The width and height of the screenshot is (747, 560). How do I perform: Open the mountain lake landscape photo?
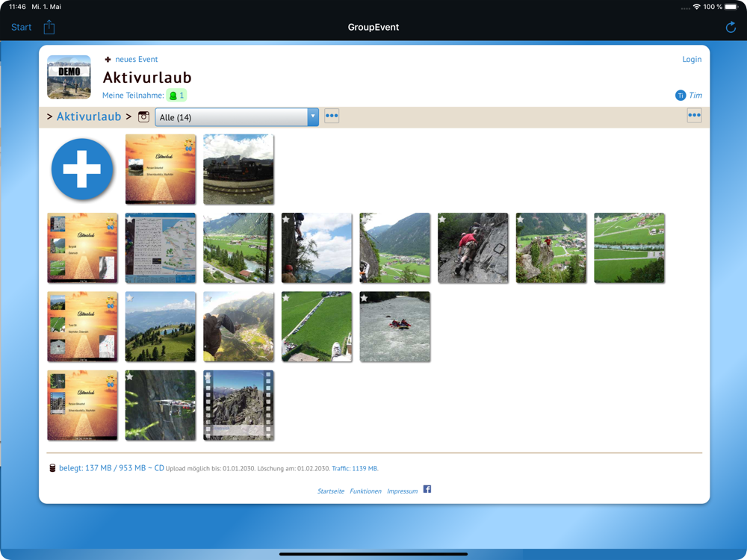coord(161,327)
